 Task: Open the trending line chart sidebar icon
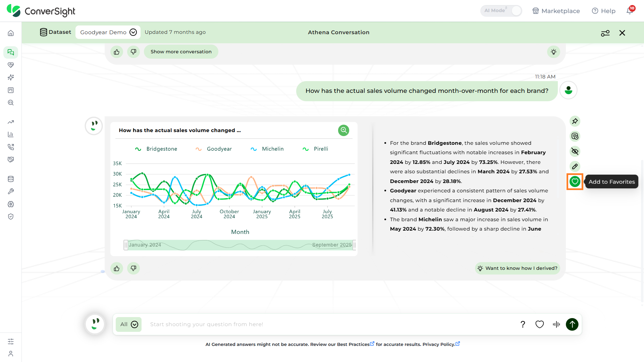[x=11, y=122]
